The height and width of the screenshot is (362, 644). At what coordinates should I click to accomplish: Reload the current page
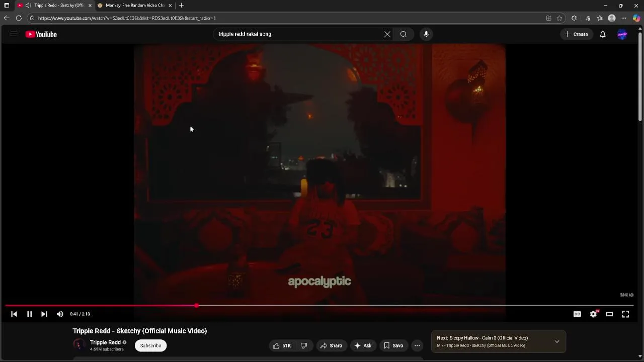[x=19, y=18]
